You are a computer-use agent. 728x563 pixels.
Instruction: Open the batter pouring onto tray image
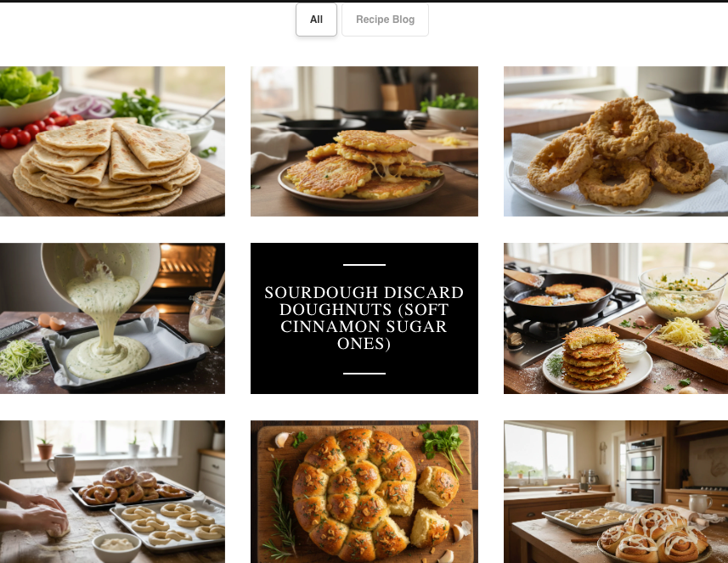pos(112,318)
